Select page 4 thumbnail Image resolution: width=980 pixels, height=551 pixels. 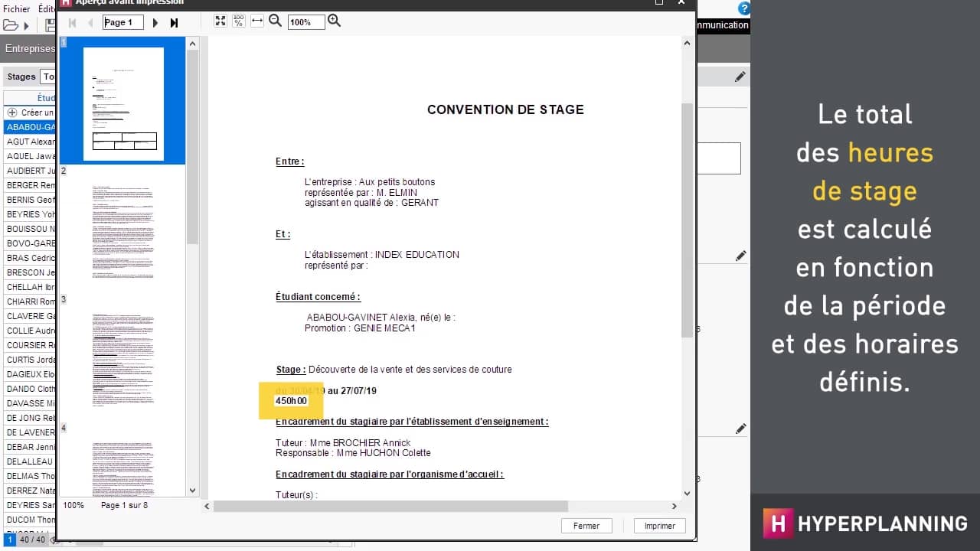[123, 467]
